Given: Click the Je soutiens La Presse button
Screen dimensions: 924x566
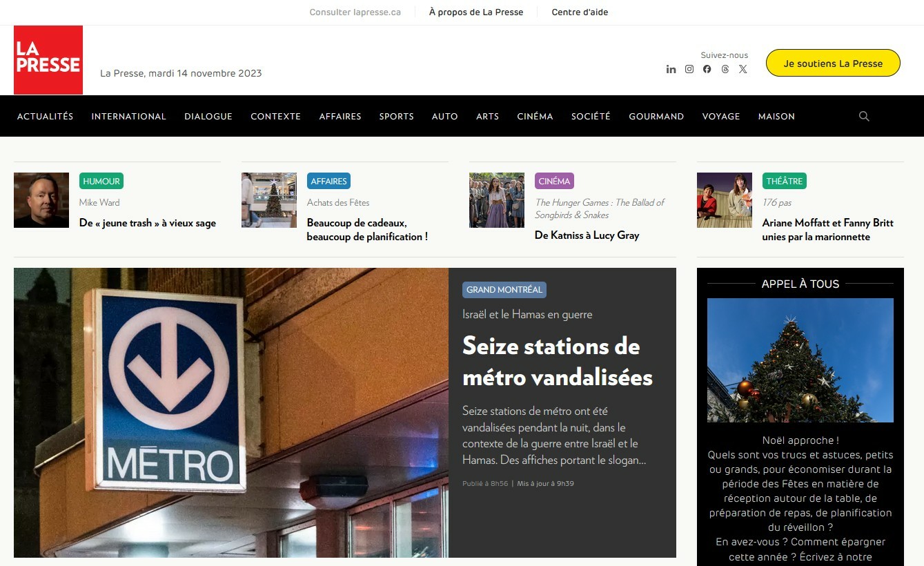Looking at the screenshot, I should [833, 63].
